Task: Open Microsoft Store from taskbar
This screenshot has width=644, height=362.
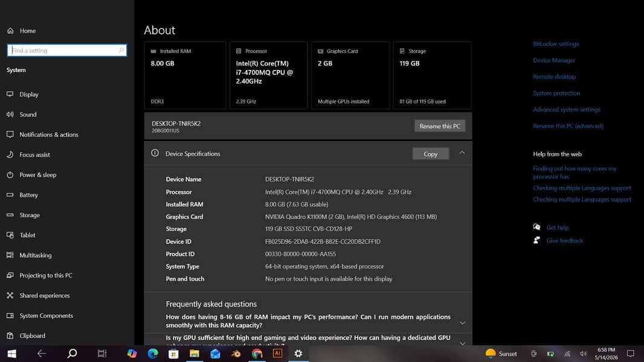Action: coord(173,354)
